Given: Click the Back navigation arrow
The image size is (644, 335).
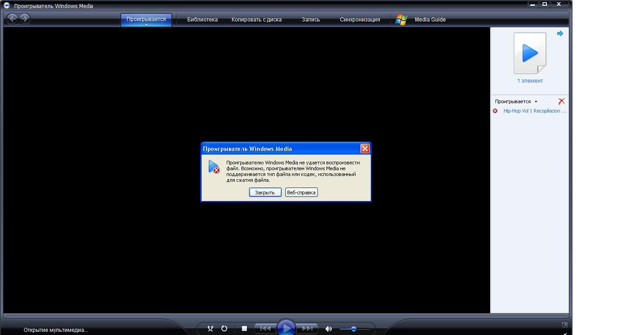Looking at the screenshot, I should (x=13, y=19).
